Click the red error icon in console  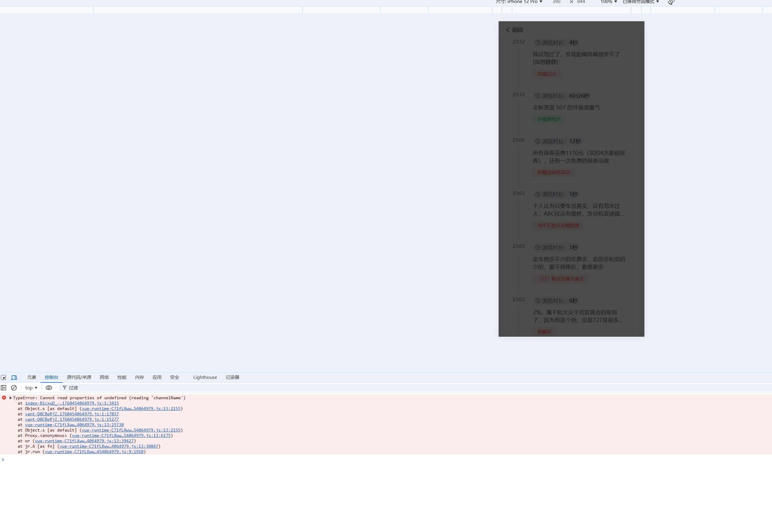coord(4,398)
